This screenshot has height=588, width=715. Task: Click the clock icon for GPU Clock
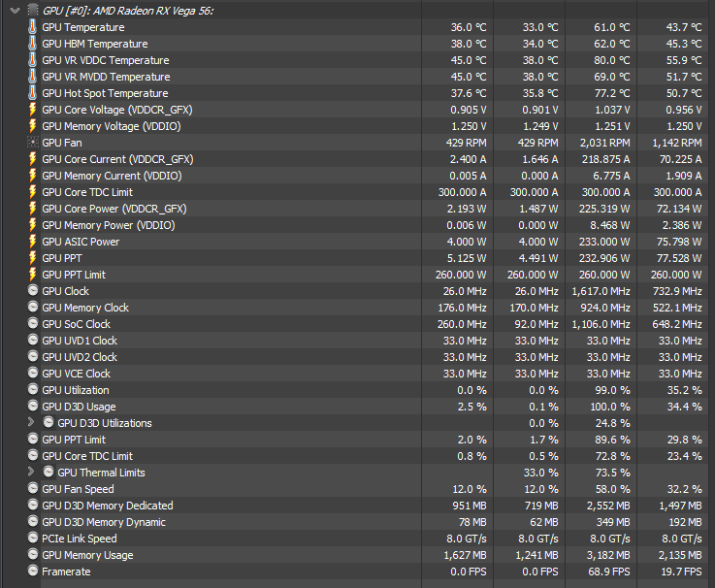[33, 290]
